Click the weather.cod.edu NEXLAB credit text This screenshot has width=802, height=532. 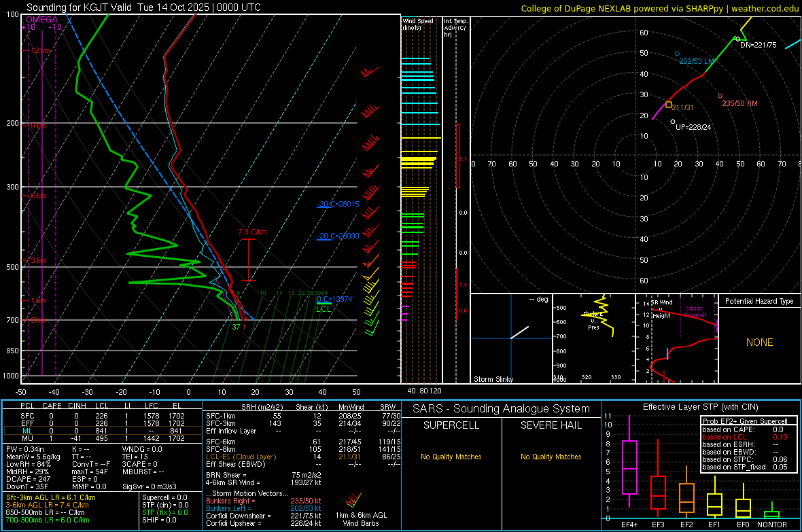point(659,8)
